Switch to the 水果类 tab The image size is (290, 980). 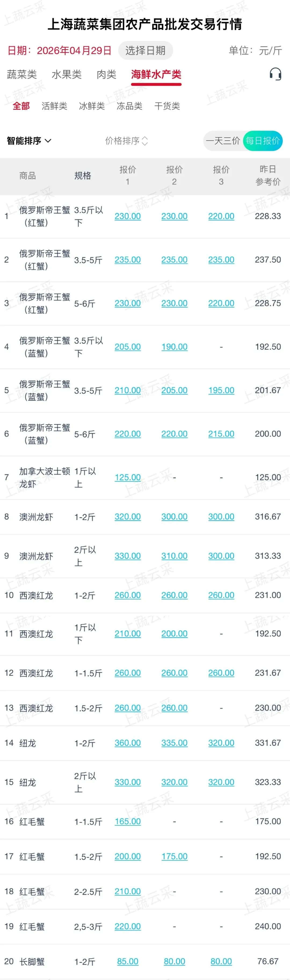[x=67, y=74]
